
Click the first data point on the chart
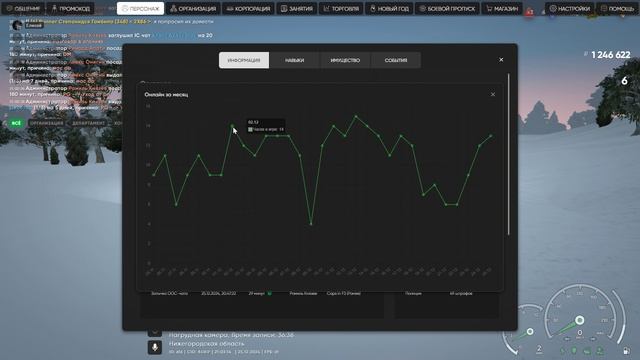[x=154, y=175]
